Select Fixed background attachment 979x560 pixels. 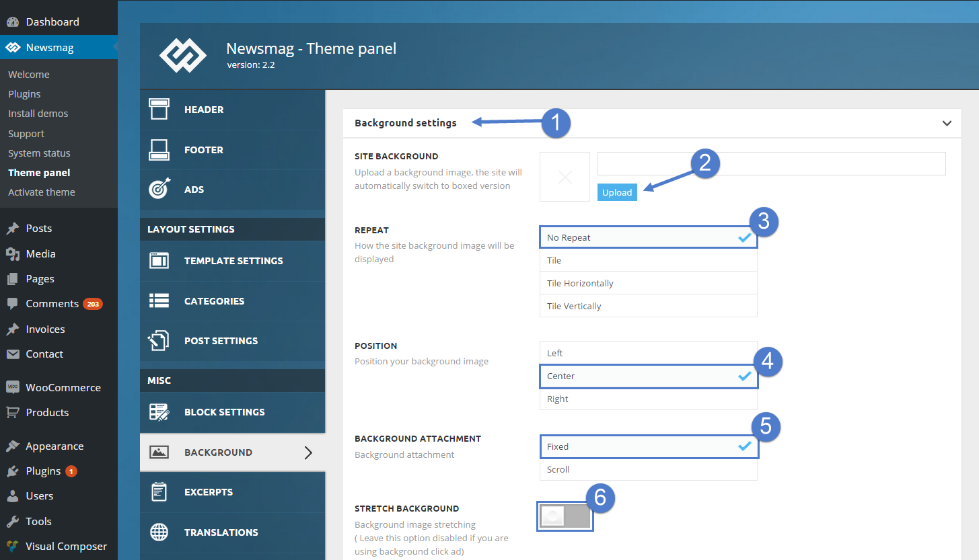click(649, 446)
